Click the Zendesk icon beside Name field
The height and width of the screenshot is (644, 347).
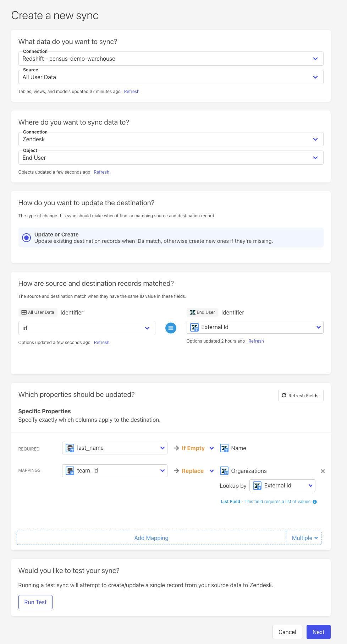224,448
